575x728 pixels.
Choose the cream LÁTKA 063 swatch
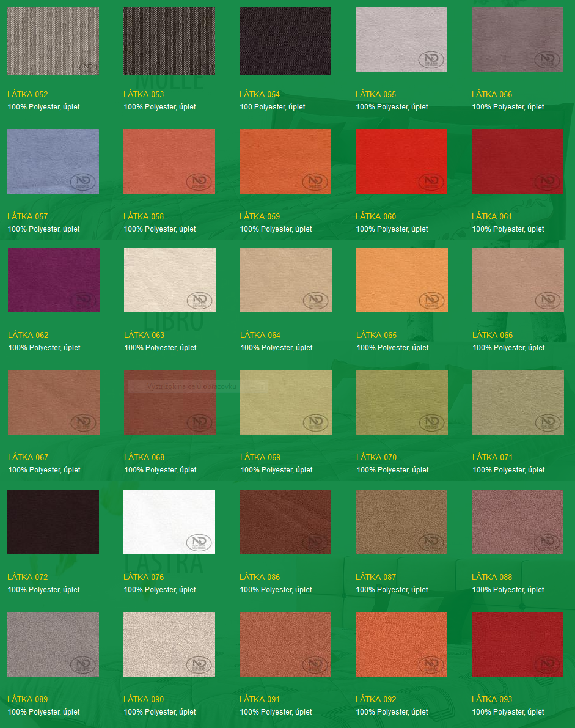(x=170, y=280)
